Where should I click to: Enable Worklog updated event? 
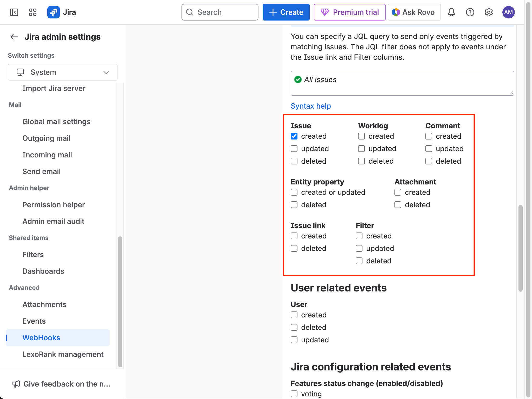click(x=361, y=149)
